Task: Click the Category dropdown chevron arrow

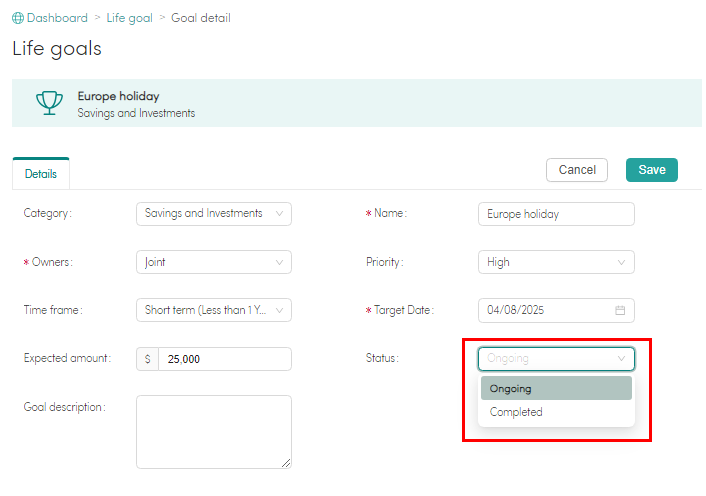Action: [x=279, y=213]
